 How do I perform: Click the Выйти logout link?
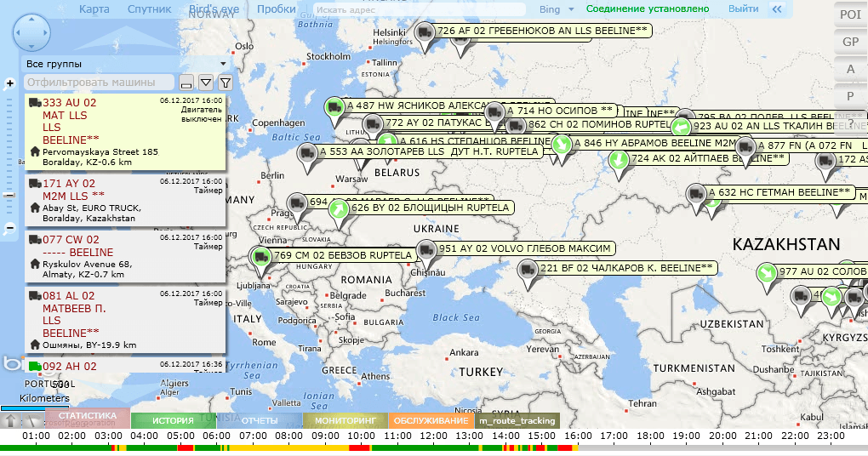tap(744, 9)
